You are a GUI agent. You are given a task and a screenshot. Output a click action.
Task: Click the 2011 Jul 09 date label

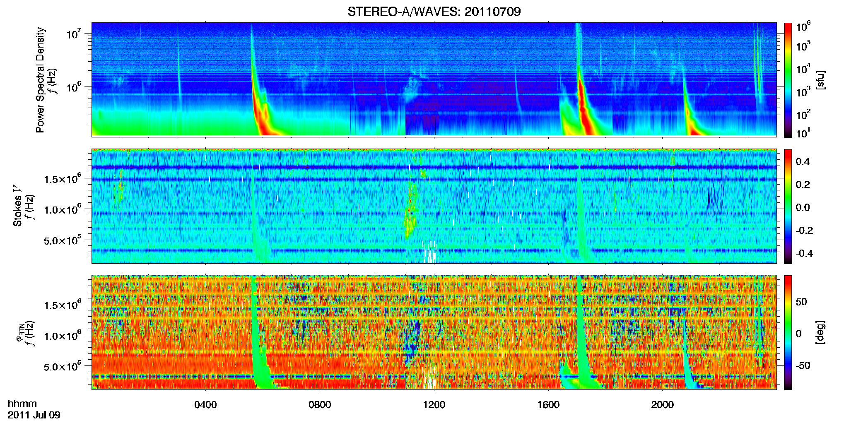[34, 415]
